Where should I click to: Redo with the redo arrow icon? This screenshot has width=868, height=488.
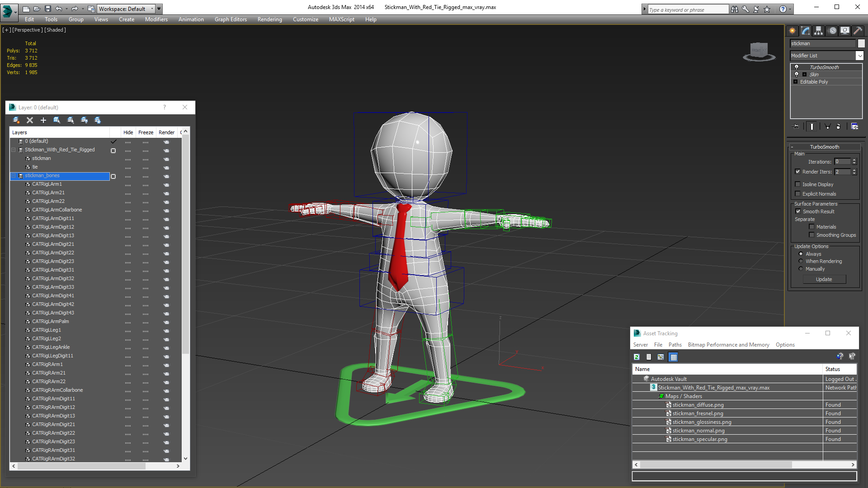(x=75, y=9)
